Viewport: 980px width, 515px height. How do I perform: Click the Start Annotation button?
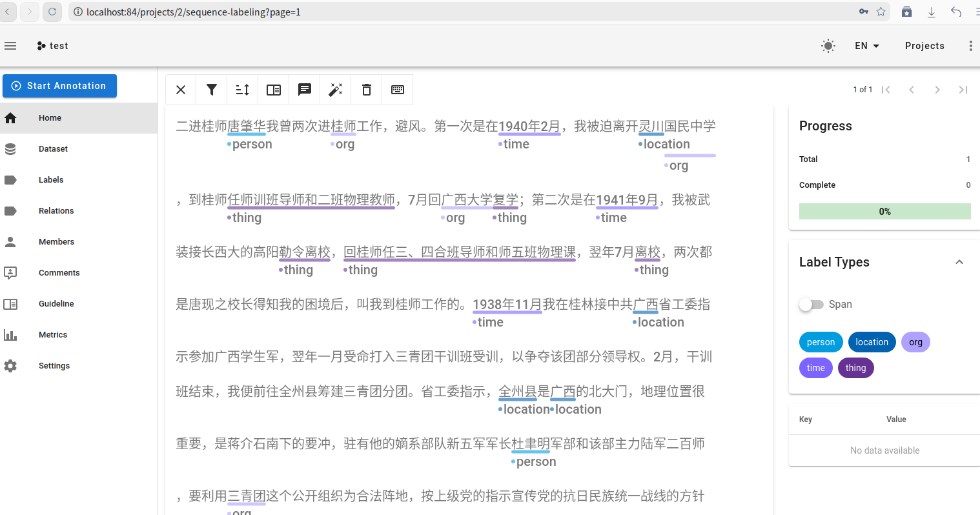click(59, 86)
